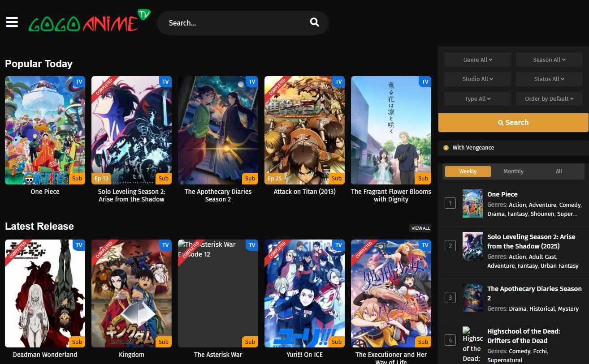The image size is (589, 364).
Task: Click the One Piece title under Popular Today
Action: (x=45, y=192)
